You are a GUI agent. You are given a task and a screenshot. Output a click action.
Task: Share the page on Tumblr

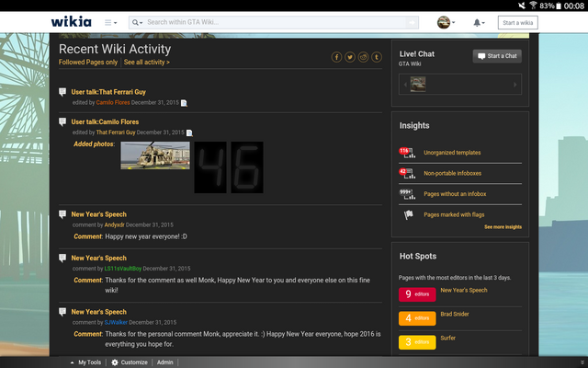tap(377, 57)
